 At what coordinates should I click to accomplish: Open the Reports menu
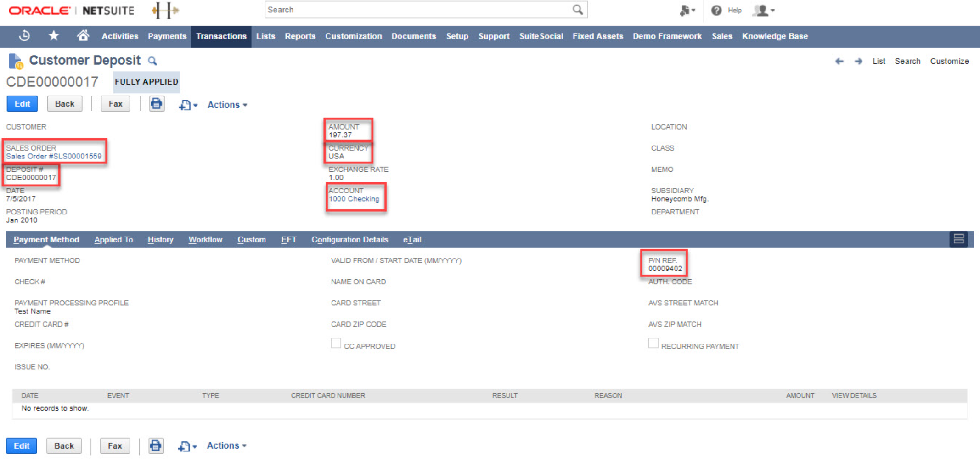[300, 36]
